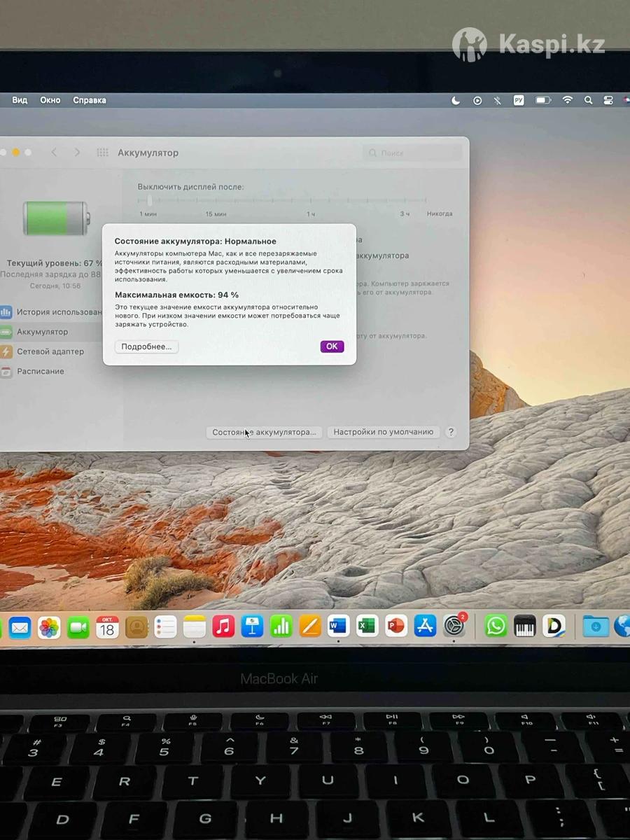Click Настройки по умолчанию button

383,433
